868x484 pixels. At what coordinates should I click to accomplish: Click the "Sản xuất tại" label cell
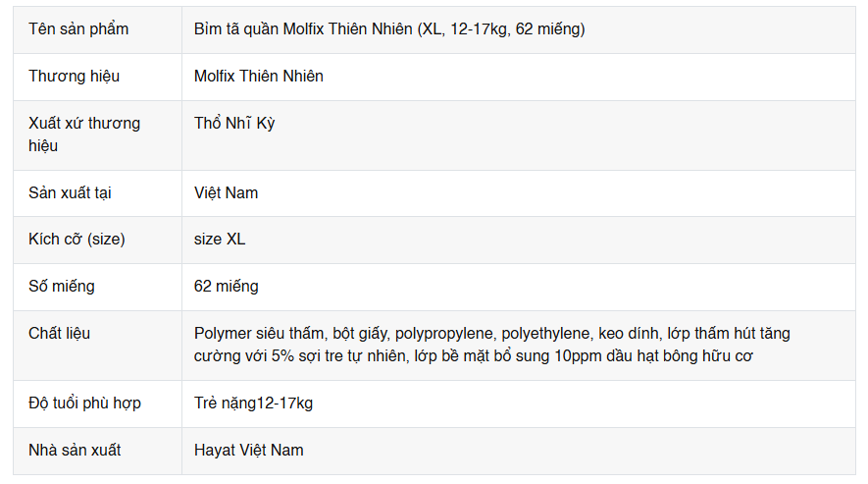click(70, 192)
